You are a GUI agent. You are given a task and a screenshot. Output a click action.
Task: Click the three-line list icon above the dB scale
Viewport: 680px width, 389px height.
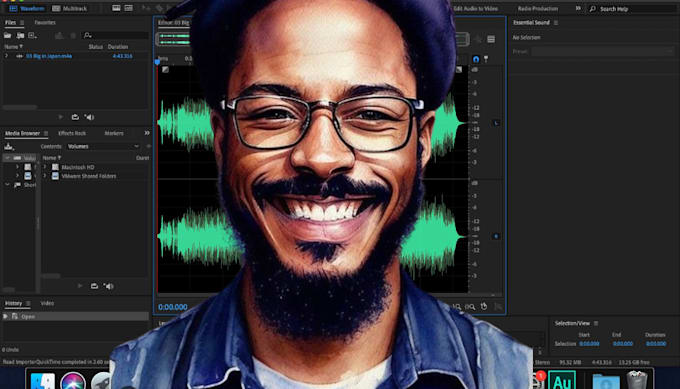491,39
